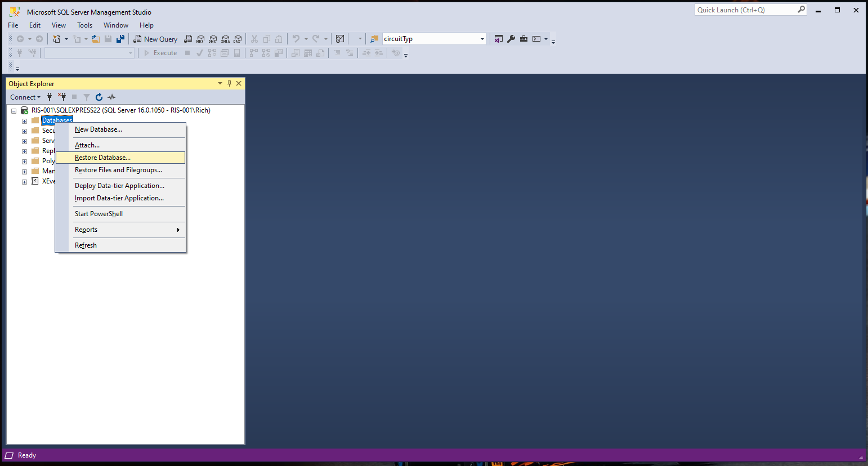Choose Deploy Data-tier Application...
868x466 pixels.
(120, 186)
